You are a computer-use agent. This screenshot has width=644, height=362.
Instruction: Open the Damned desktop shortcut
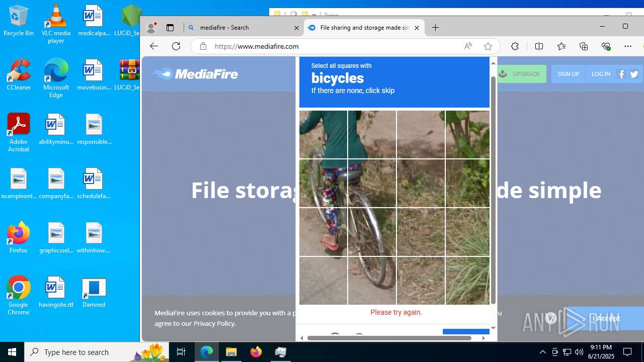(x=94, y=293)
